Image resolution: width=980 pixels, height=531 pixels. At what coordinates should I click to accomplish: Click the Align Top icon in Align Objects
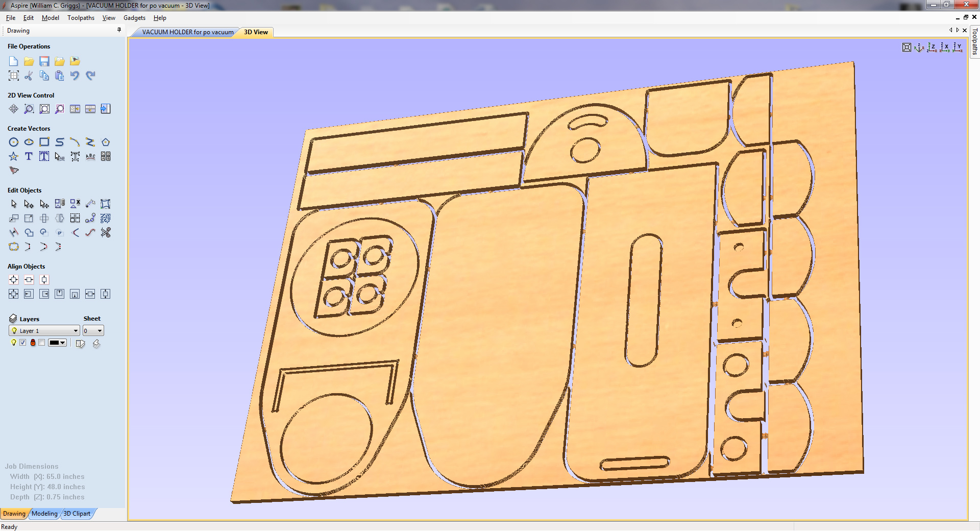coord(60,294)
